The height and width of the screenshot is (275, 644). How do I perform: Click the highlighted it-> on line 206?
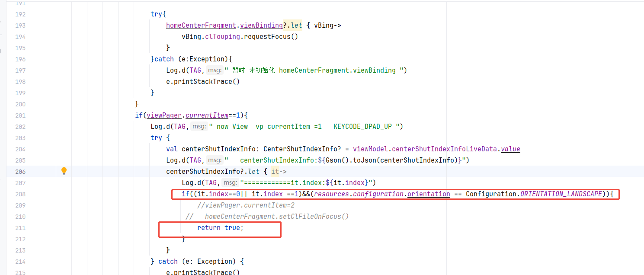click(279, 172)
